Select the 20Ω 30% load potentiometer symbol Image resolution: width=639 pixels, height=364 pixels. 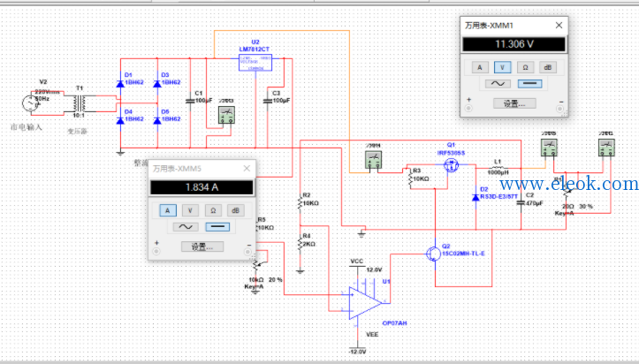tap(568, 192)
